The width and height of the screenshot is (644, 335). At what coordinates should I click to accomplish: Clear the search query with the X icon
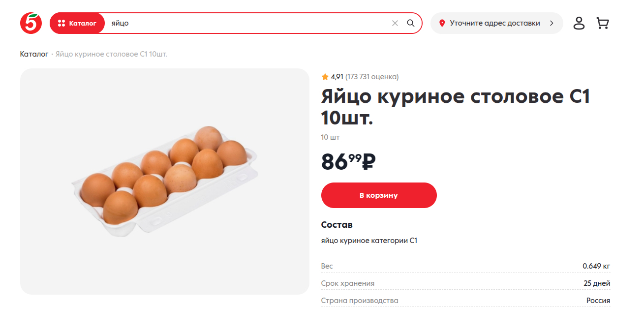[x=395, y=23]
